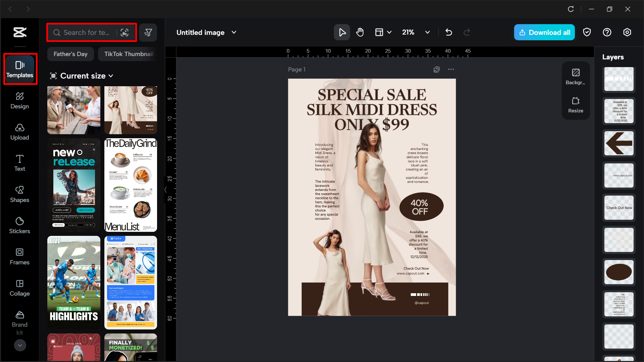Expand the Current size dropdown
This screenshot has width=644, height=362.
coord(82,76)
